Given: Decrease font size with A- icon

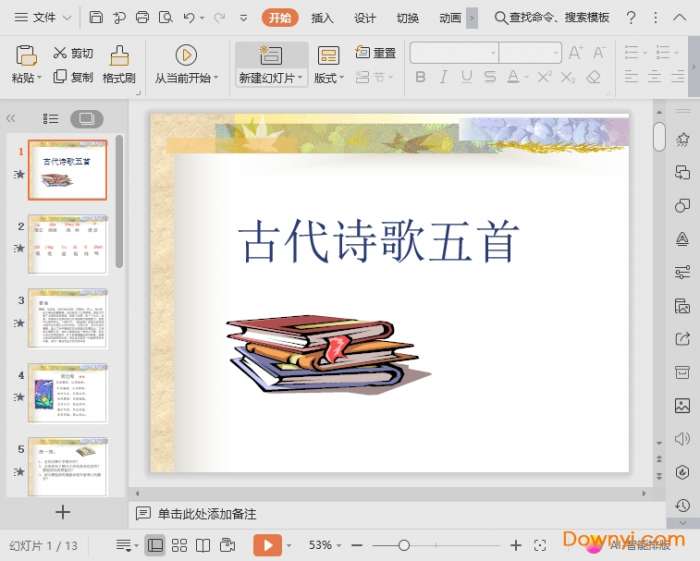Looking at the screenshot, I should pyautogui.click(x=599, y=53).
